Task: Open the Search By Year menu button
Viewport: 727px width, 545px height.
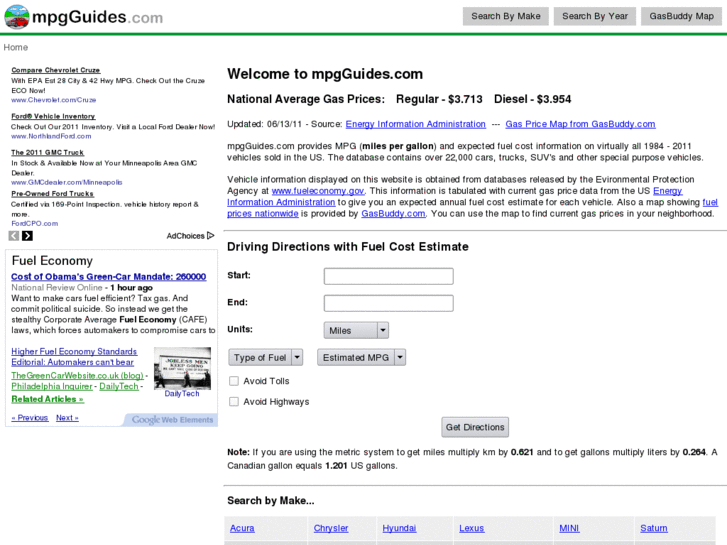Action: click(595, 16)
